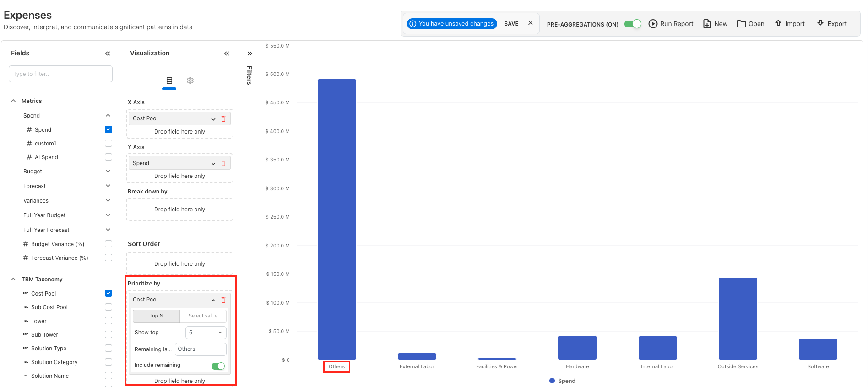Select the Sub Tower field label

click(44, 335)
